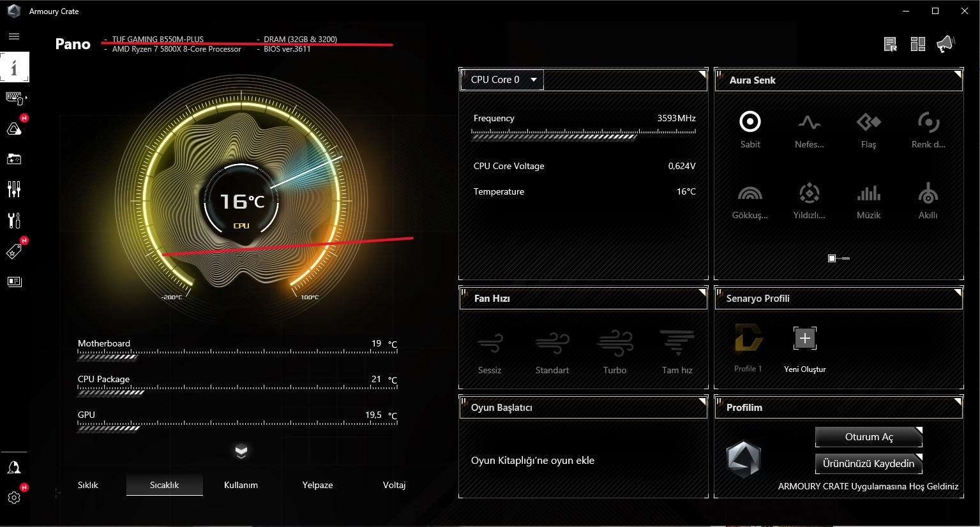Click the Ürününüzü Kaydedin button
The width and height of the screenshot is (980, 527).
869,464
